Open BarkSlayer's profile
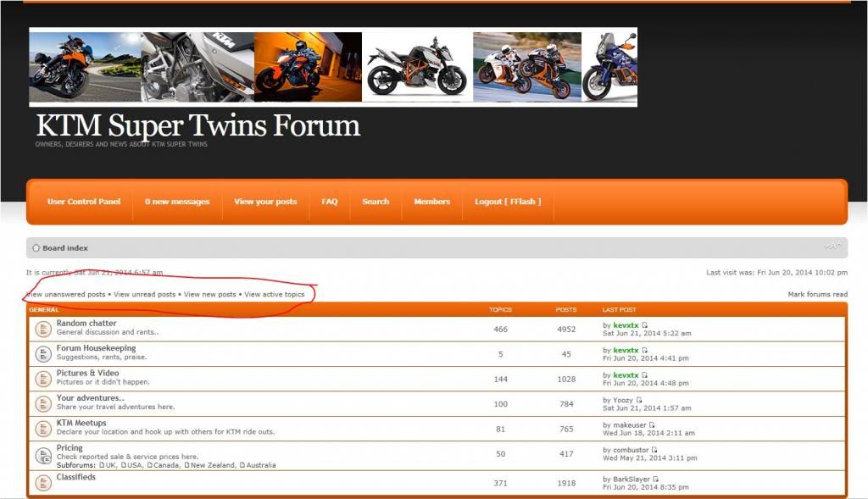Screen dimensions: 868x499 coord(632,479)
